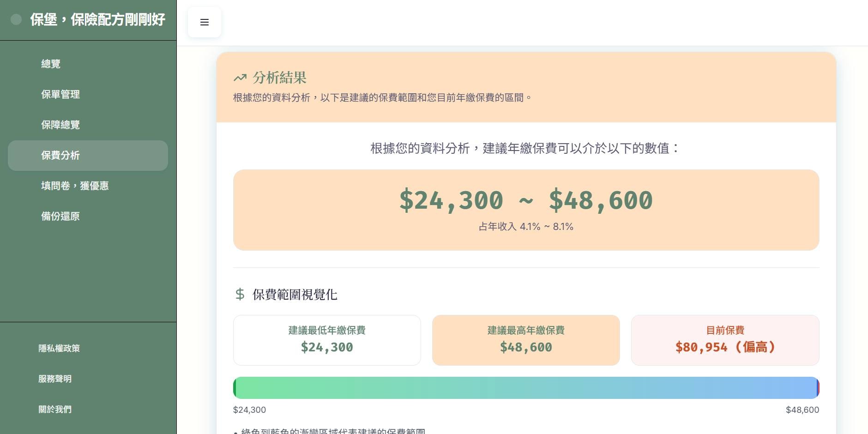This screenshot has width=868, height=434.
Task: Click the round logo dot in sidebar header
Action: coord(16,19)
